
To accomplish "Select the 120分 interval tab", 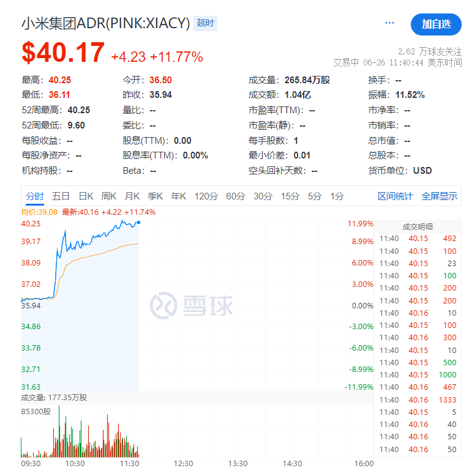I will tap(206, 196).
